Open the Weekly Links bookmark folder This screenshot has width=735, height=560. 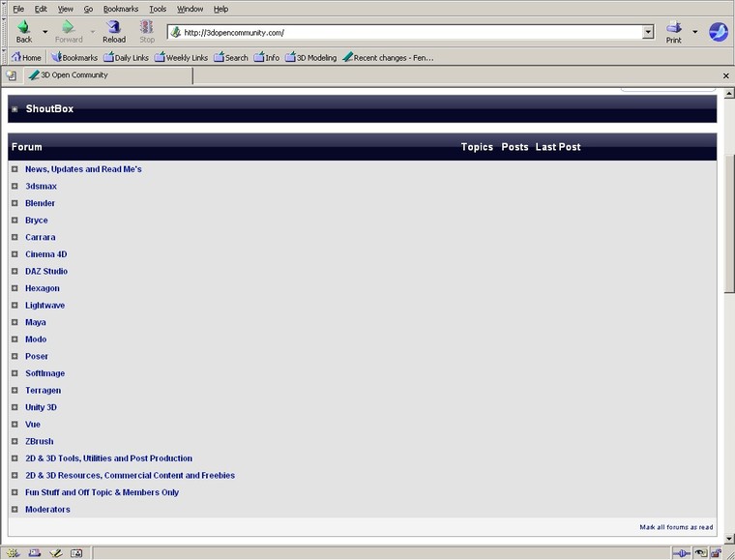[182, 57]
